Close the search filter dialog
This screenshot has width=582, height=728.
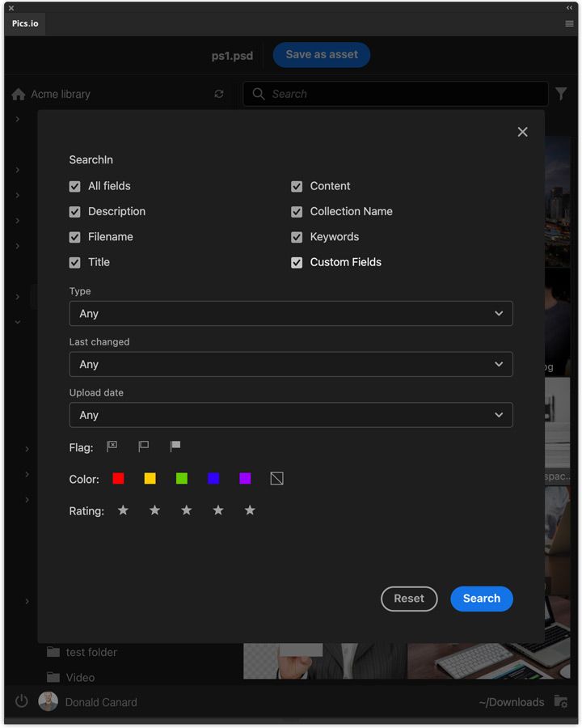(523, 132)
